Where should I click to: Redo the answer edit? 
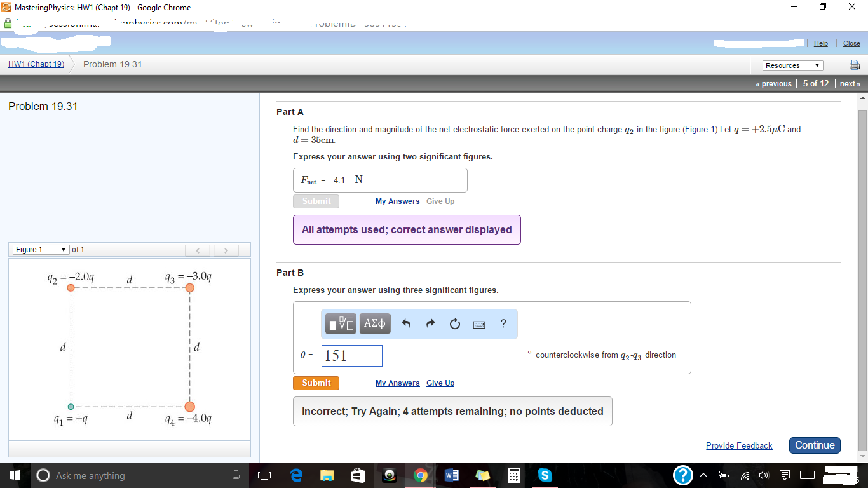pyautogui.click(x=430, y=324)
